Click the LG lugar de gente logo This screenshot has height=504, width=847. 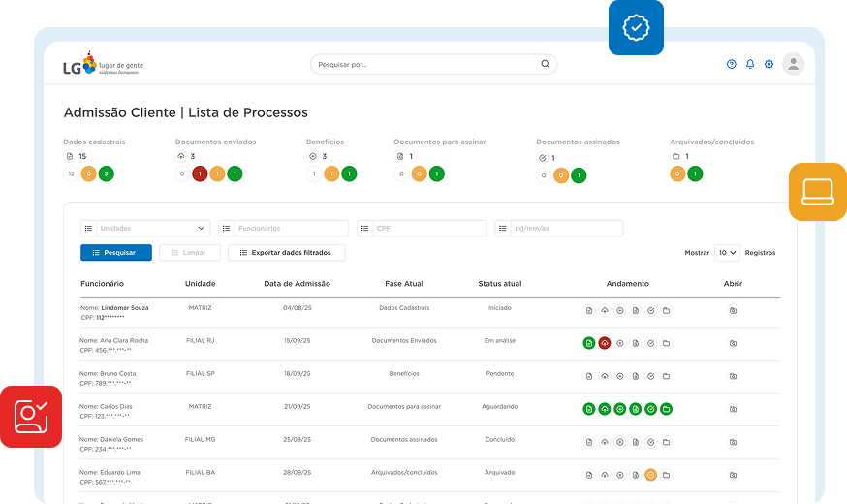pyautogui.click(x=103, y=65)
